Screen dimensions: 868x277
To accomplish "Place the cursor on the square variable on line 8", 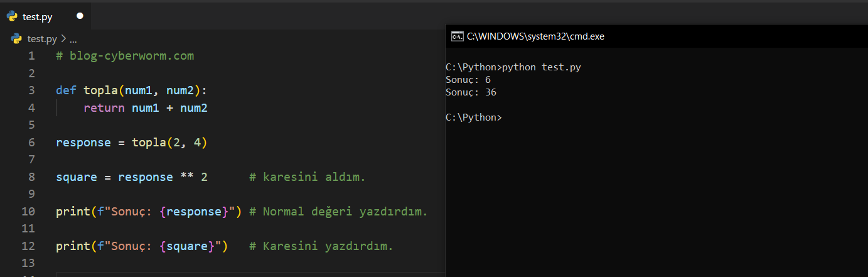I will tap(76, 177).
